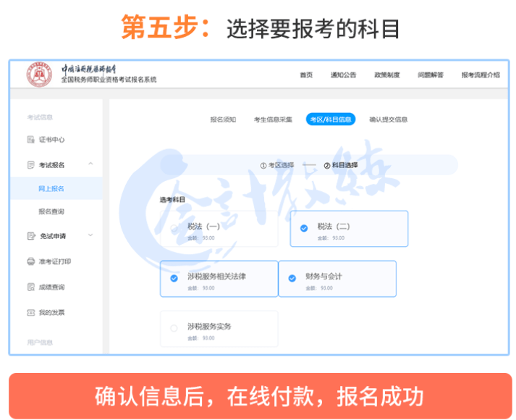Uncheck the 财务与会计 subject
Viewport: 516px width, 420px height.
(292, 278)
